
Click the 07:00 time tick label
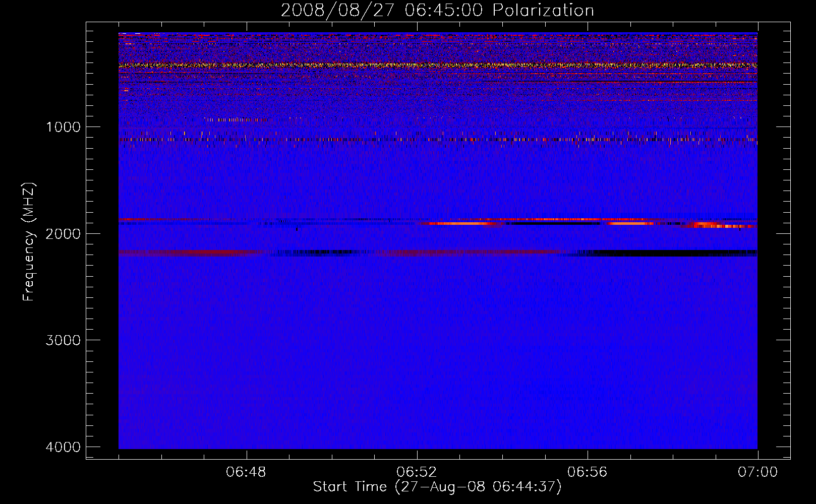pos(757,472)
